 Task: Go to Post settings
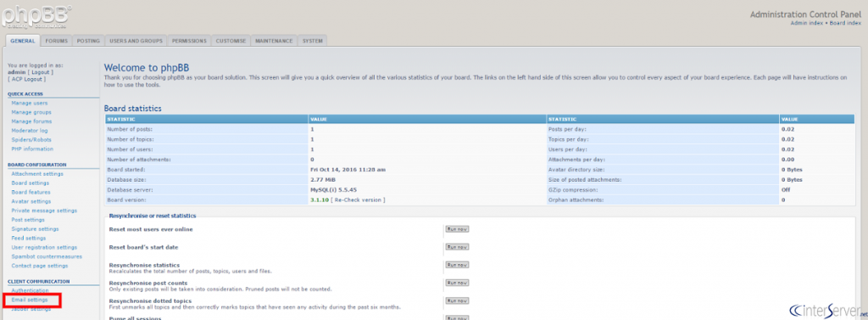click(28, 220)
